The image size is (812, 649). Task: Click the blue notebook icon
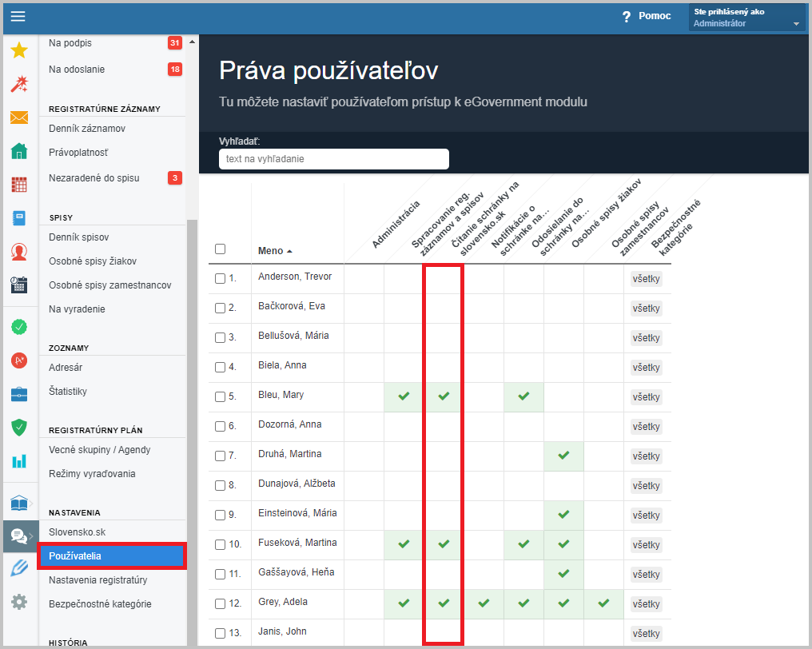click(19, 218)
